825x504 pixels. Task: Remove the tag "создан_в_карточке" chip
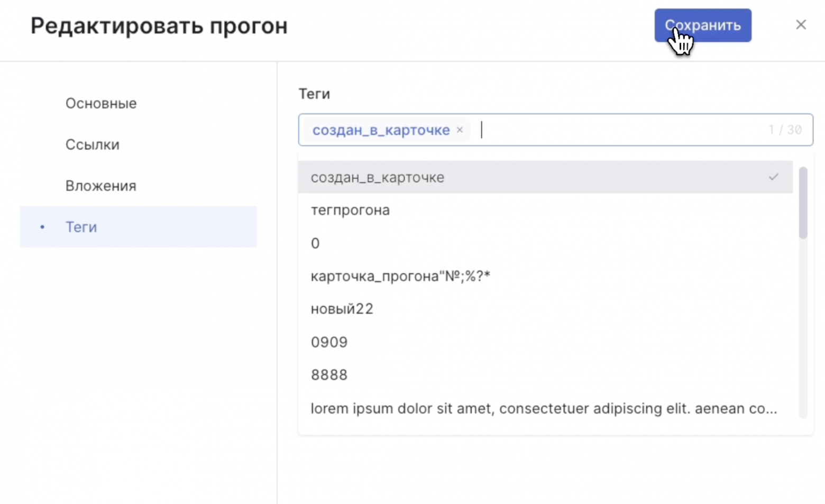460,130
